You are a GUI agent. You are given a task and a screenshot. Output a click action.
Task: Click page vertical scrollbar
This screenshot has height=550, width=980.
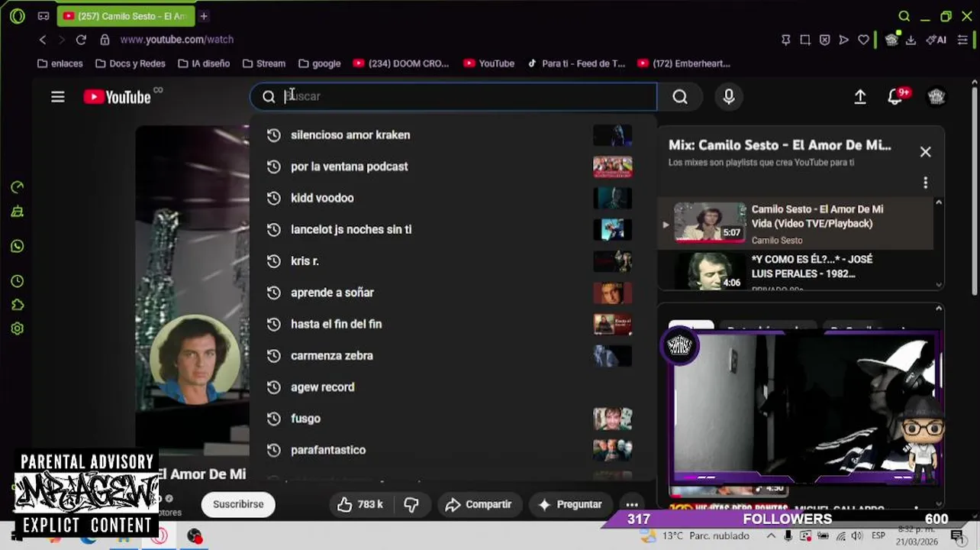[x=975, y=191]
